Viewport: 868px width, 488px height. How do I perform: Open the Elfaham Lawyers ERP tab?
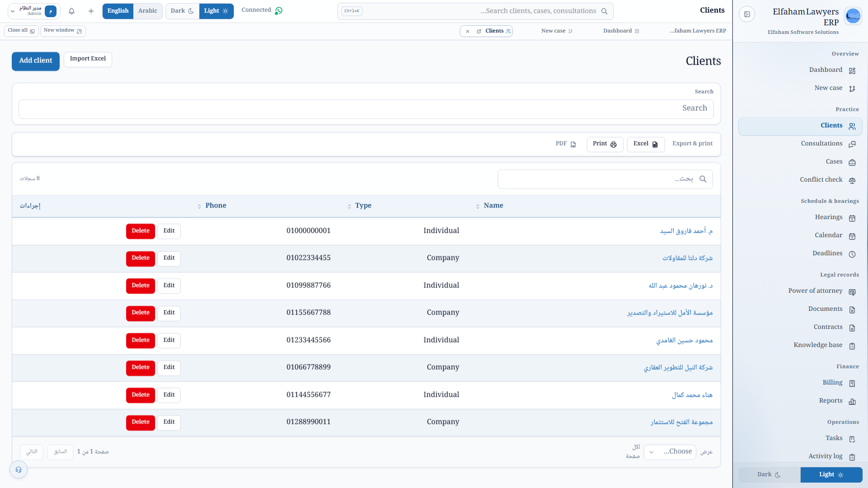(x=698, y=31)
